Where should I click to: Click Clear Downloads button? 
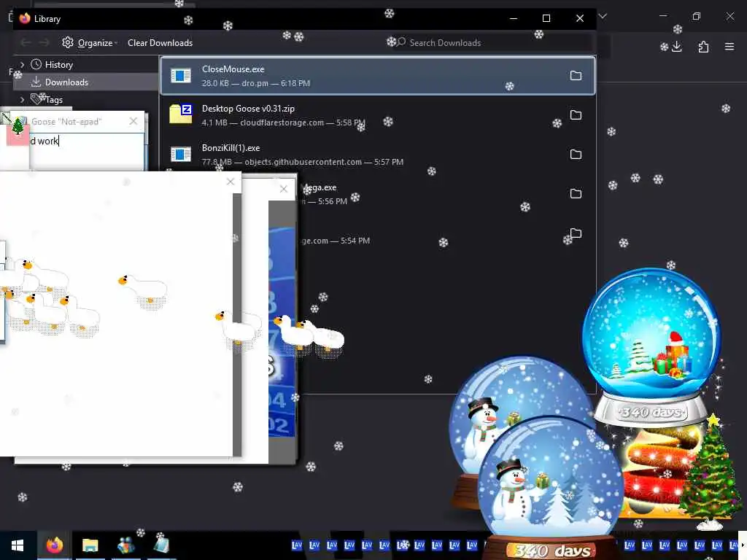coord(160,43)
